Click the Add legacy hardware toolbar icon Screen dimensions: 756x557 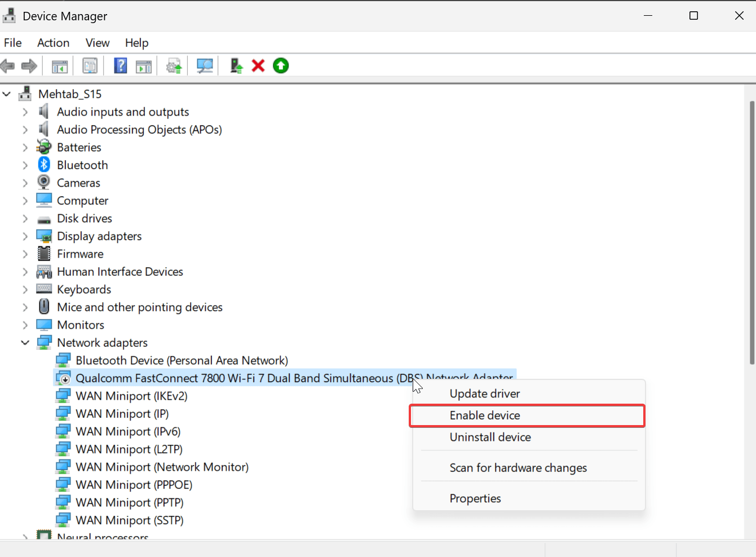click(236, 66)
